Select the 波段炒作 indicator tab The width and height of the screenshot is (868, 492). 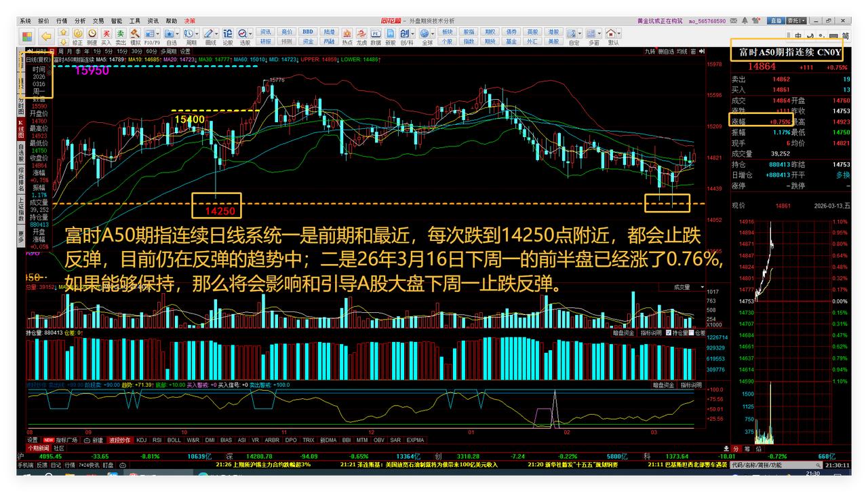pos(119,440)
